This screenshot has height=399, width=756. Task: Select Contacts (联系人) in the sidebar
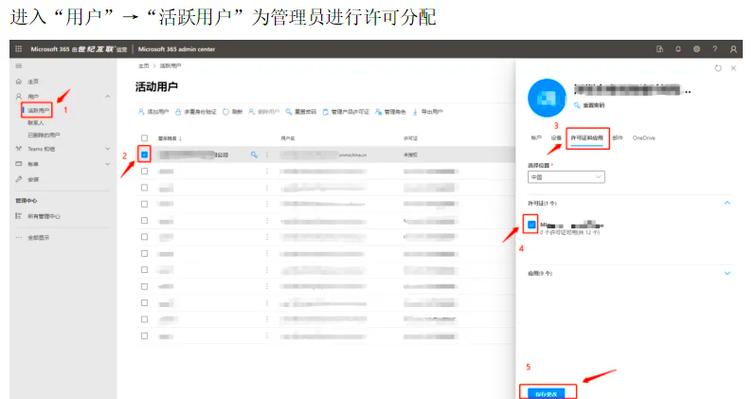pyautogui.click(x=36, y=123)
